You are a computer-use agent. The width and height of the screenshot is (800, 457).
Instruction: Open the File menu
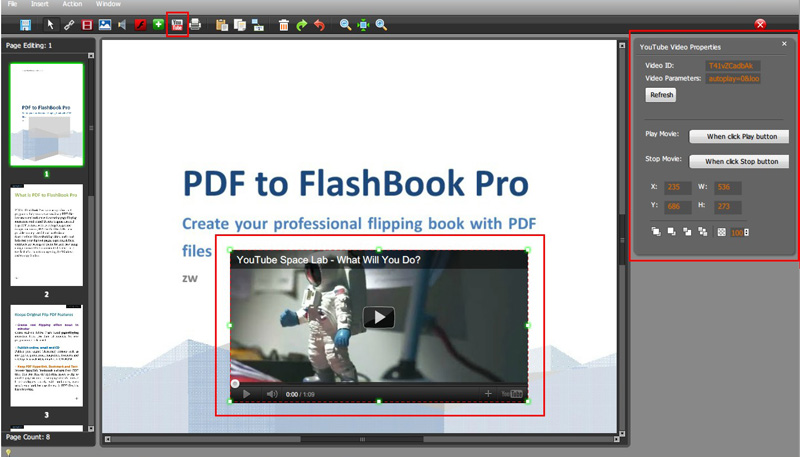click(12, 4)
